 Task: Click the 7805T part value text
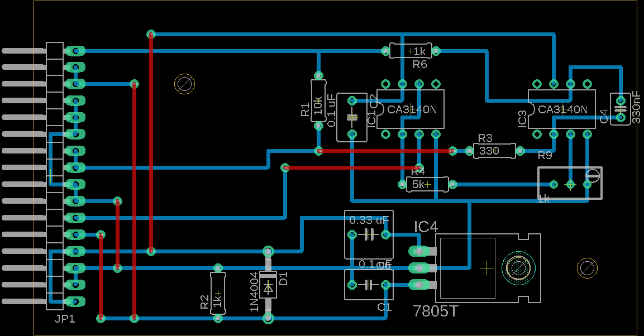[435, 311]
